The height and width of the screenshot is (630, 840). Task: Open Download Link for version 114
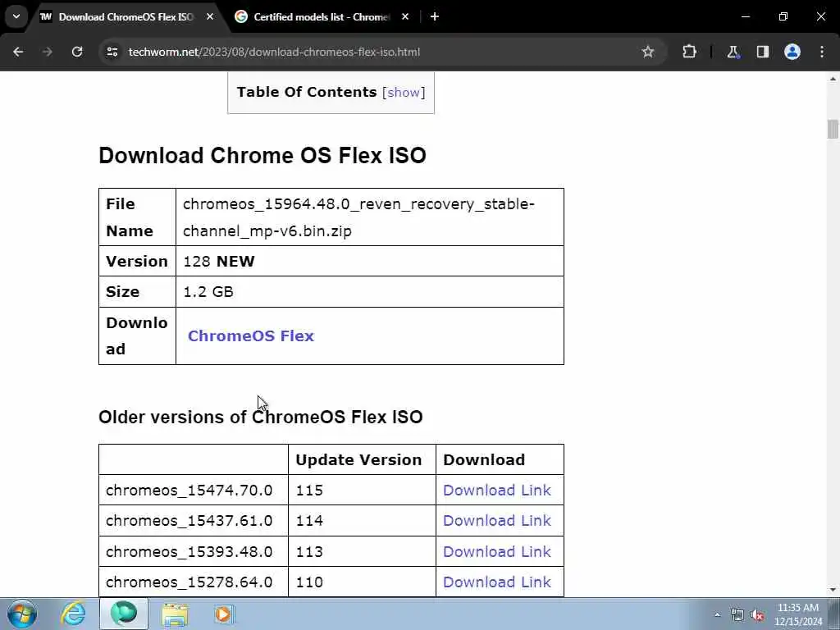tap(496, 521)
